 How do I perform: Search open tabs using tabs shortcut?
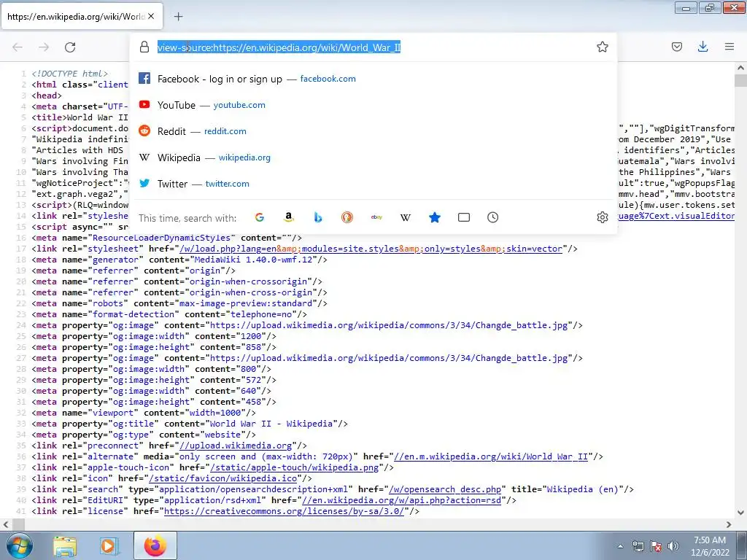pyautogui.click(x=463, y=217)
